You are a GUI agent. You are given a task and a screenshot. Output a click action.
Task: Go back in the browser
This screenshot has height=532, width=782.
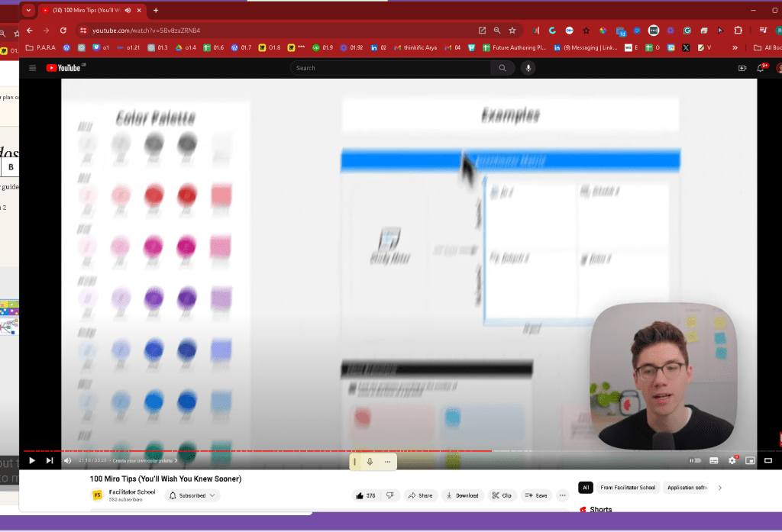point(30,31)
